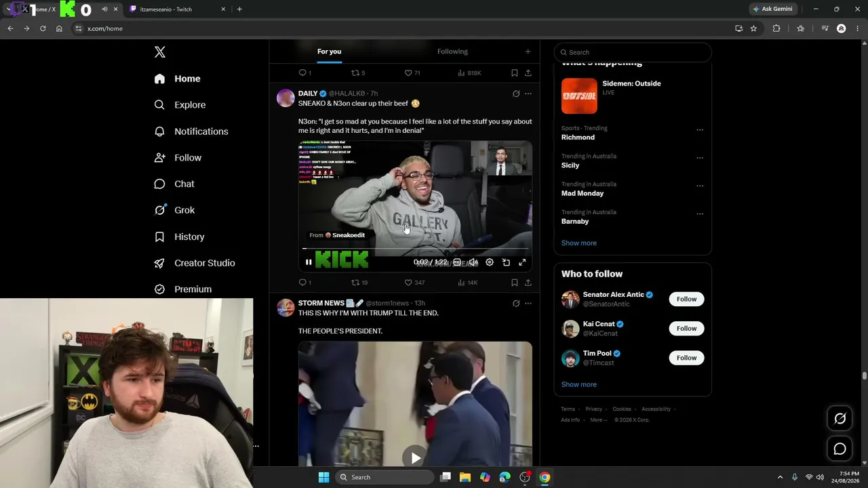The image size is (868, 488).
Task: Open Grok from the sidebar
Action: (174, 210)
